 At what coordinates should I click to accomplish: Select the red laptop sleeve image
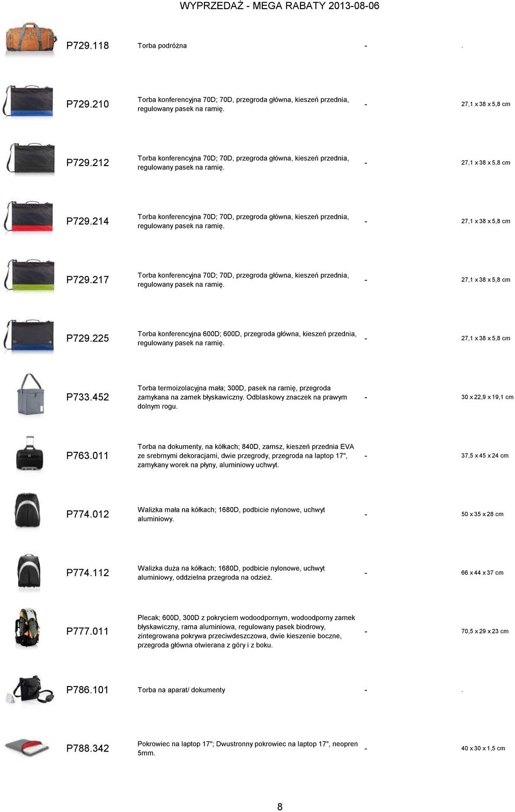[27, 747]
